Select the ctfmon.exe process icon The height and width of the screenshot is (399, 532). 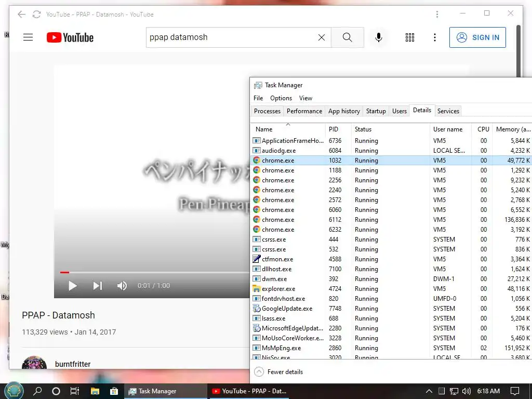(x=257, y=259)
